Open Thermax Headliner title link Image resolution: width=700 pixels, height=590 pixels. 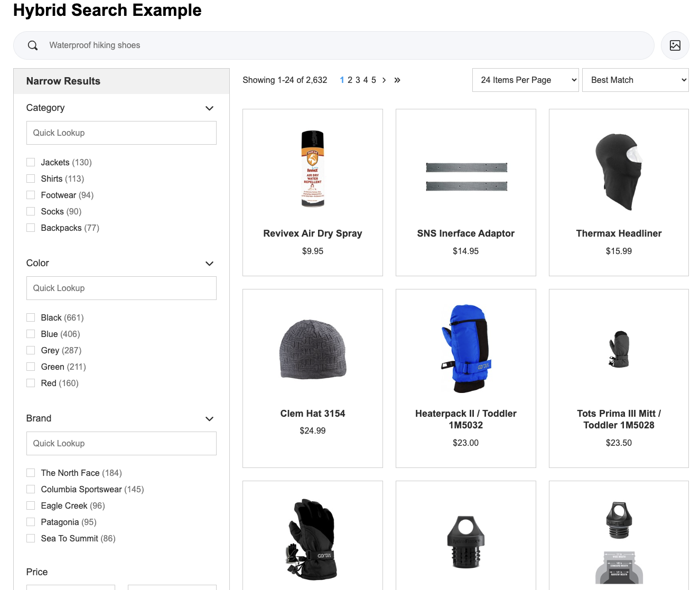coord(619,233)
